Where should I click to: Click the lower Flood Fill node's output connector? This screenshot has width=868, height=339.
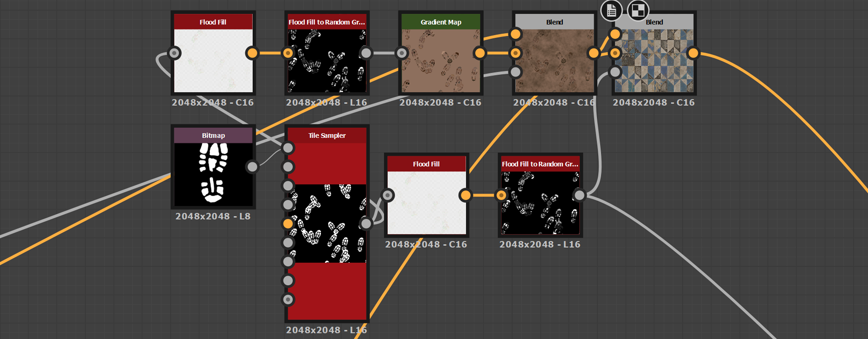pos(465,195)
